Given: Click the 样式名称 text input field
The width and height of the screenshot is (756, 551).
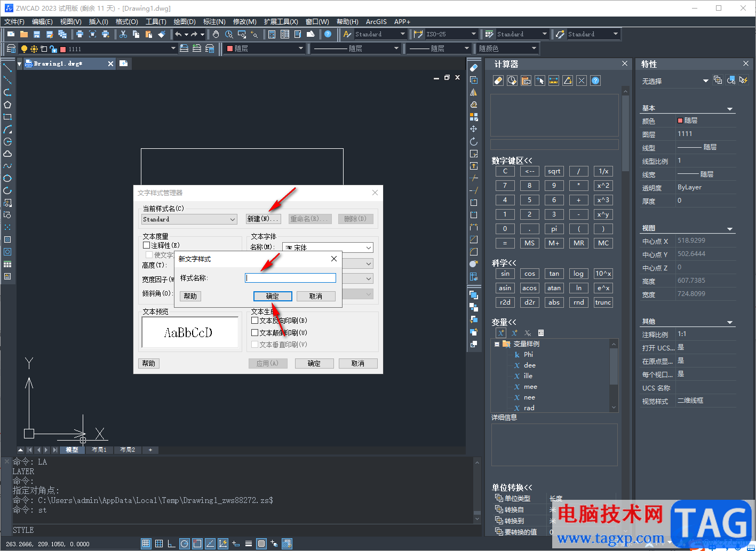Looking at the screenshot, I should [290, 278].
